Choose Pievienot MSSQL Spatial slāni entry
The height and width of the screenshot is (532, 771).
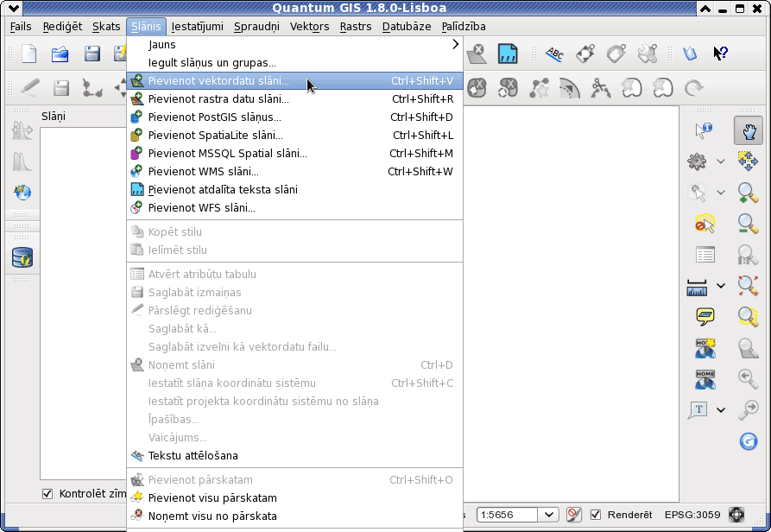click(x=295, y=154)
